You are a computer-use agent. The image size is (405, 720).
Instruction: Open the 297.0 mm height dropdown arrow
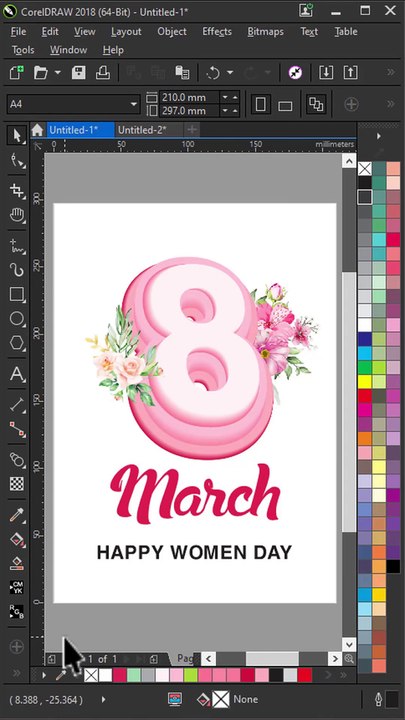coord(225,111)
